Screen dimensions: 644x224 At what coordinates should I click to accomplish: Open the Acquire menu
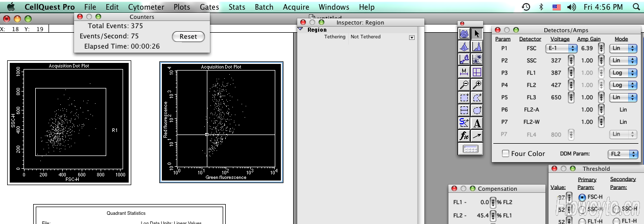pos(296,7)
